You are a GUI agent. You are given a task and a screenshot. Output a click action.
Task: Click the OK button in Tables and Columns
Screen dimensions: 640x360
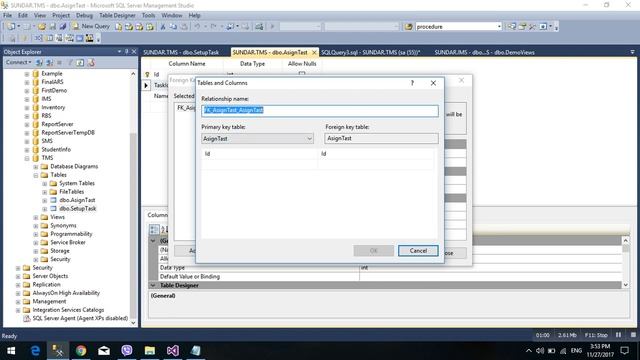373,251
